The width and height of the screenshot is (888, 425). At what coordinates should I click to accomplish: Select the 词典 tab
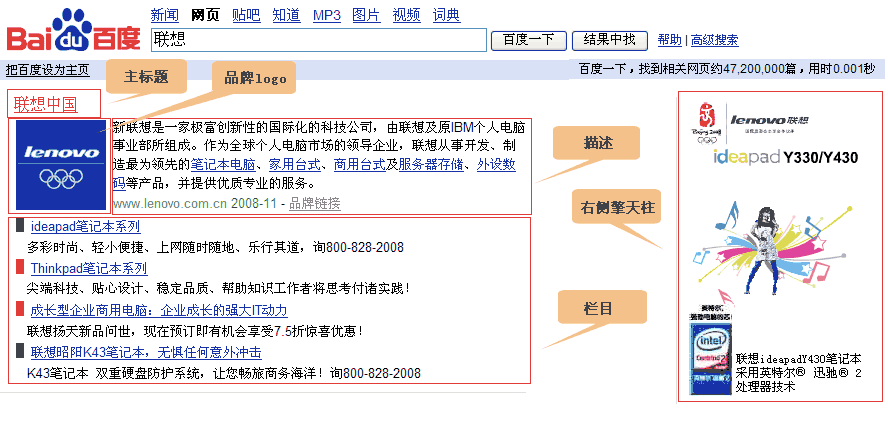447,15
